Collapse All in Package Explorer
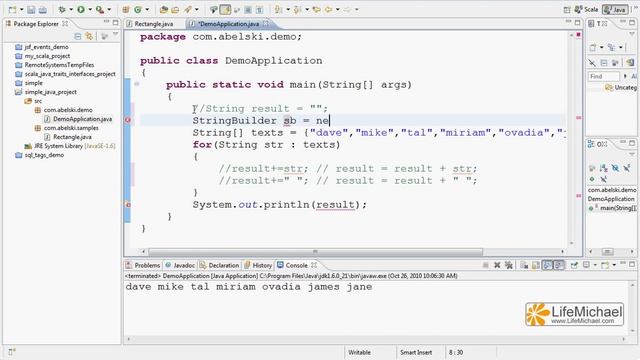Image resolution: width=640 pixels, height=360 pixels. (78, 36)
